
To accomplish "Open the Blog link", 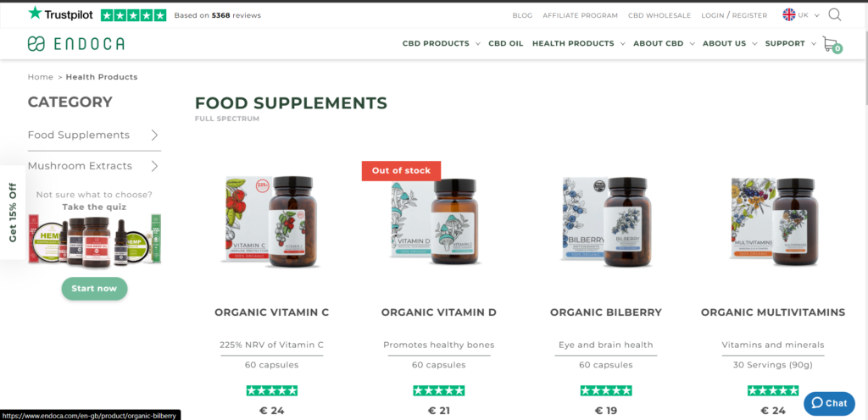I will [x=522, y=15].
